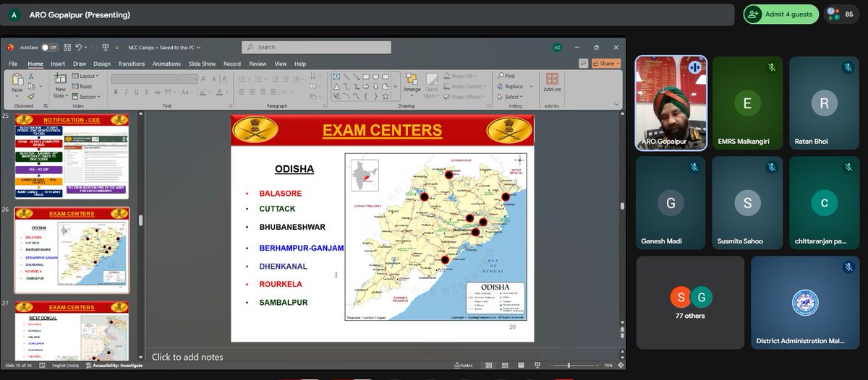
Task: Click the Increase Font Size icon
Action: click(203, 79)
